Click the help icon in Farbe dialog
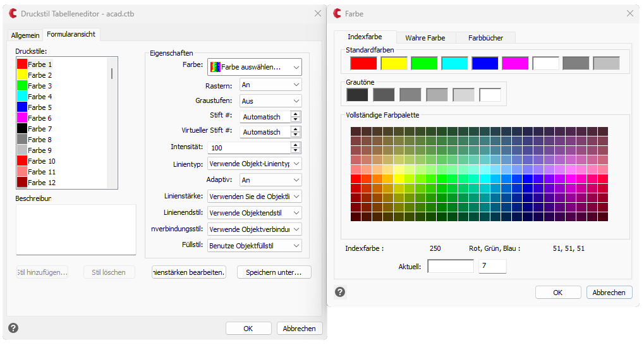The image size is (644, 345). 340,292
